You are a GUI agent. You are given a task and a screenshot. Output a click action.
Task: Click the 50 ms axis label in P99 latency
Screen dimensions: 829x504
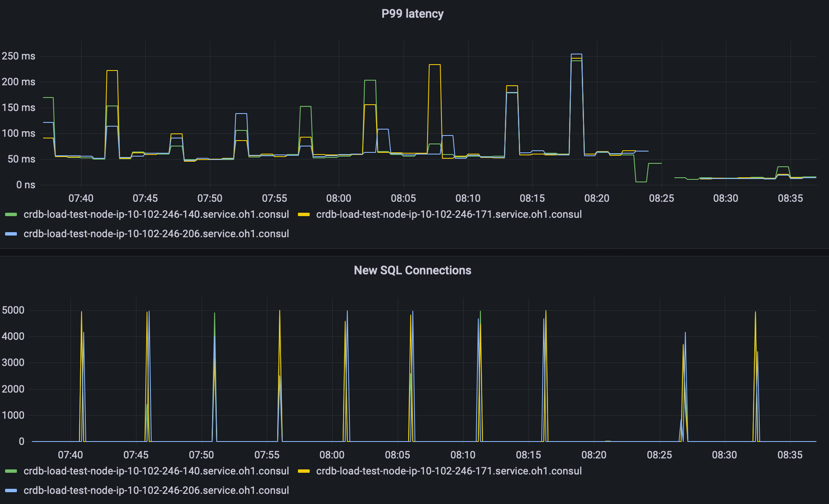pyautogui.click(x=21, y=159)
